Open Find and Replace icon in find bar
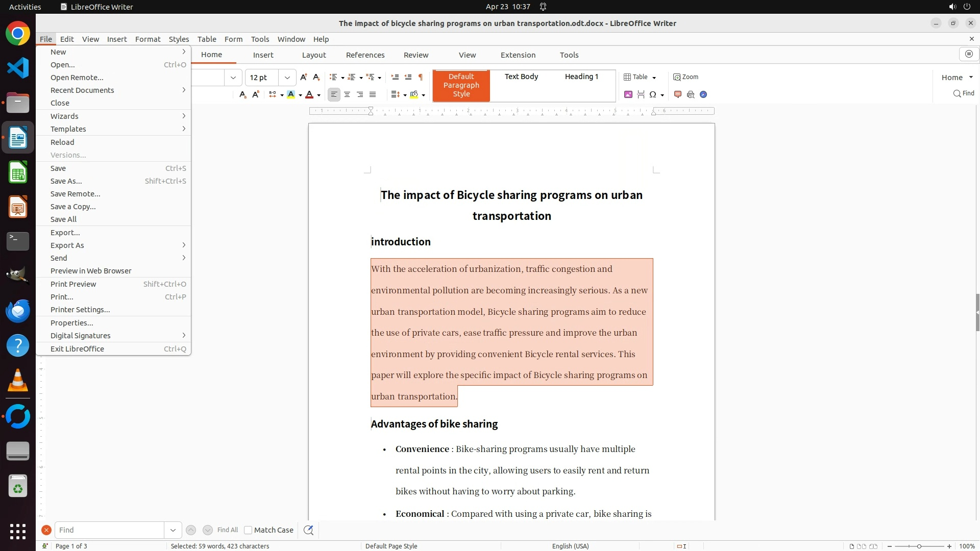Screen dimensions: 980x551 (x=308, y=530)
